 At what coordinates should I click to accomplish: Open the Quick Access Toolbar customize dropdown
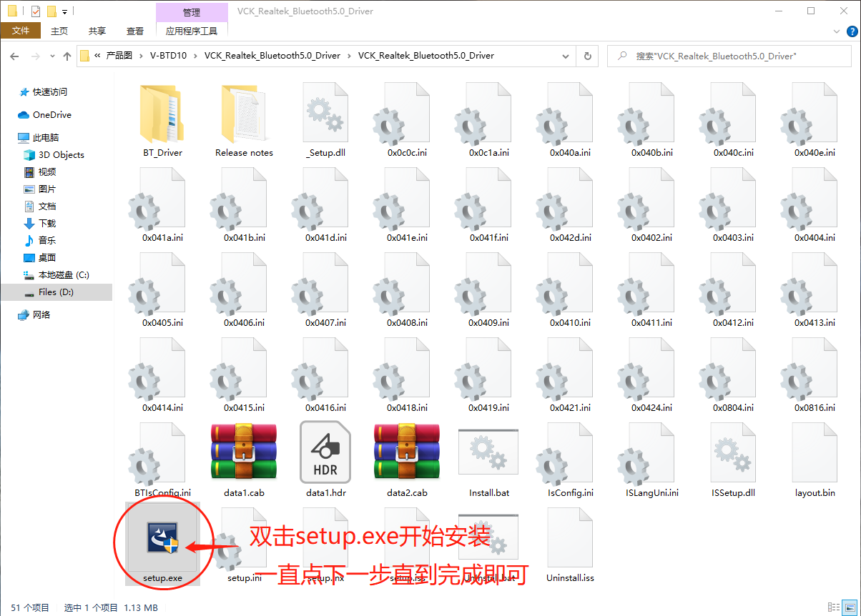64,12
